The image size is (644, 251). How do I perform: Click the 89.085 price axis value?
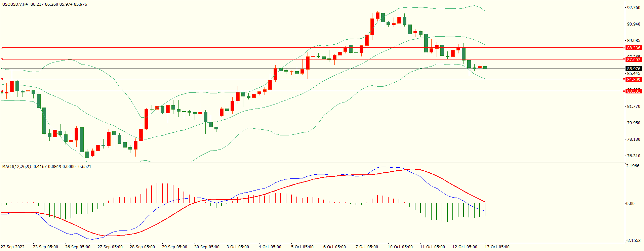coord(634,40)
